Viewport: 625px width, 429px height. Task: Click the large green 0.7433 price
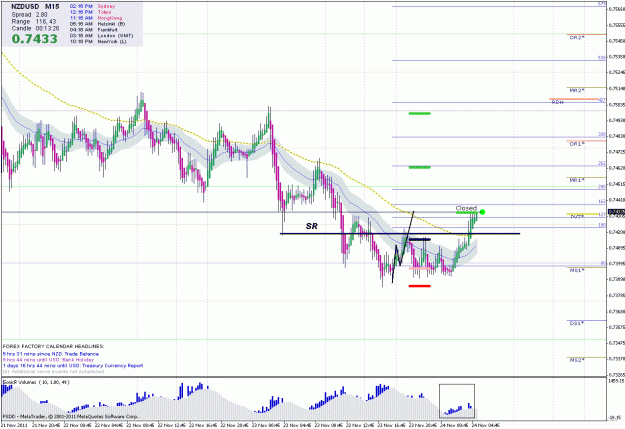coord(35,39)
